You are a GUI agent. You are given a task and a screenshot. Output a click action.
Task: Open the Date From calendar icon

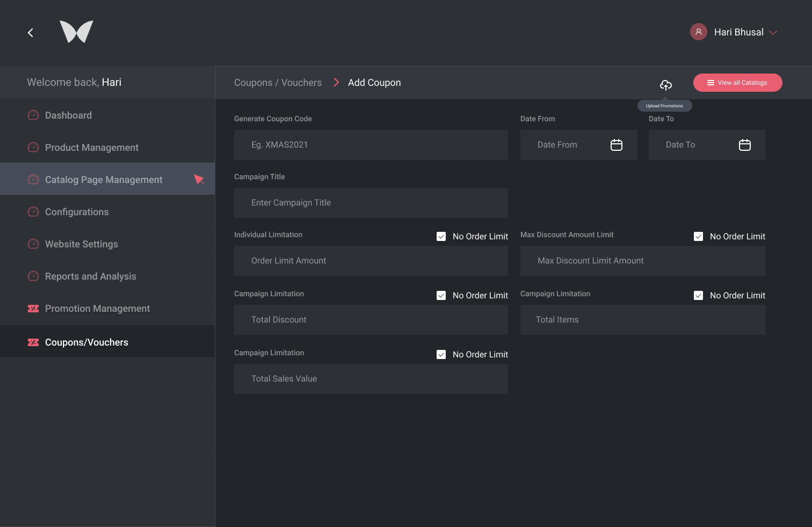616,145
